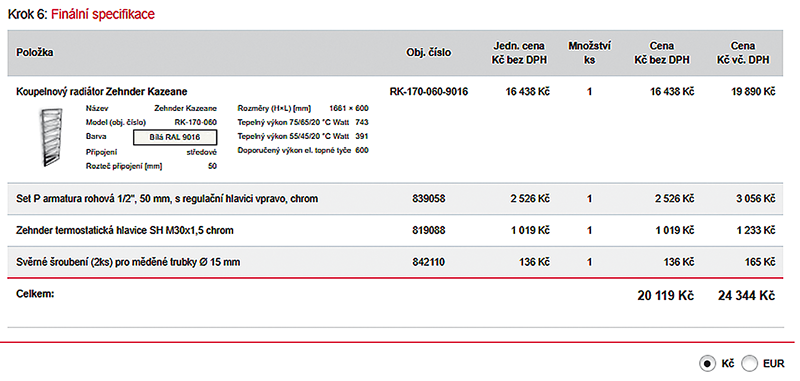This screenshot has height=381, width=800.
Task: Click the Obj. číslo column header
Action: tap(429, 53)
